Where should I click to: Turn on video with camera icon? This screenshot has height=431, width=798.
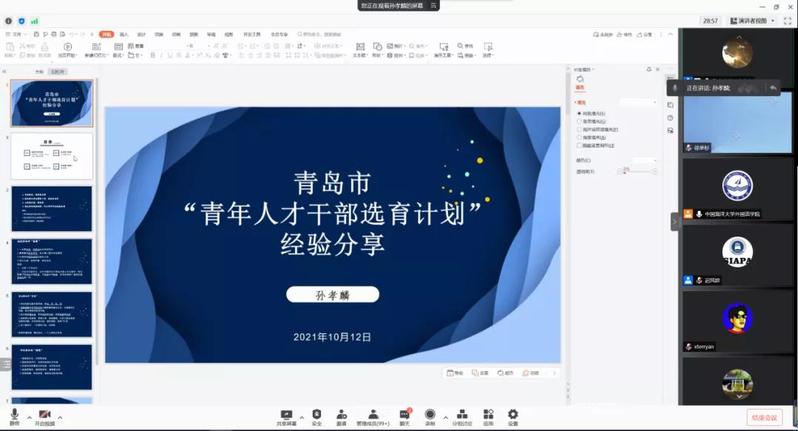[x=45, y=414]
